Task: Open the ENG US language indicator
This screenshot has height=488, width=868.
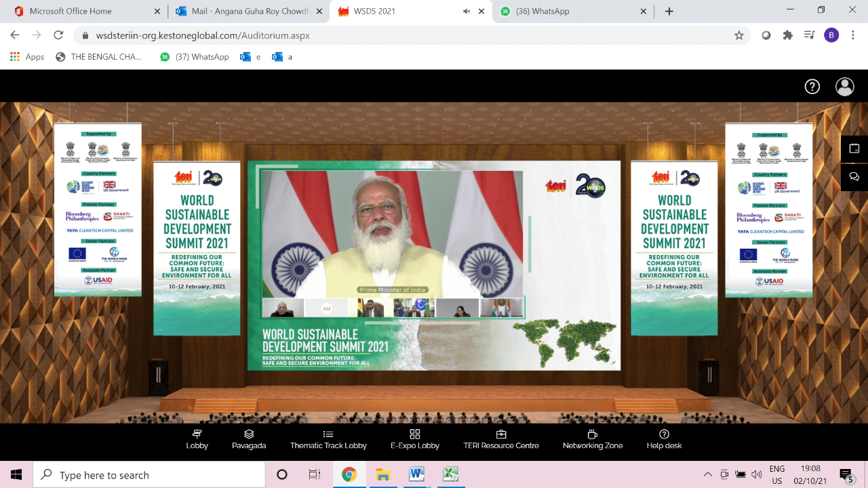Action: [x=777, y=474]
